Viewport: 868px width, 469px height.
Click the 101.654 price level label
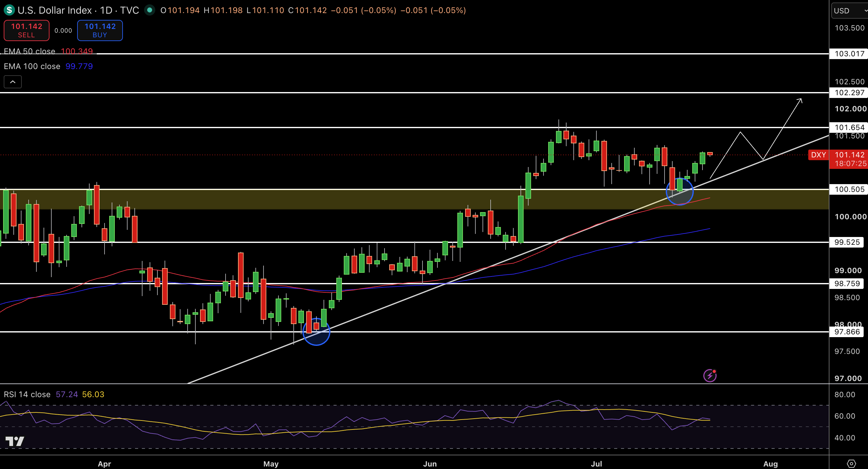[x=849, y=128]
